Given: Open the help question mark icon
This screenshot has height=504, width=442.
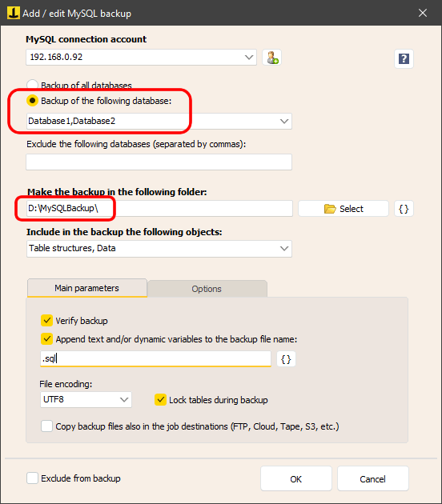Looking at the screenshot, I should click(x=404, y=59).
